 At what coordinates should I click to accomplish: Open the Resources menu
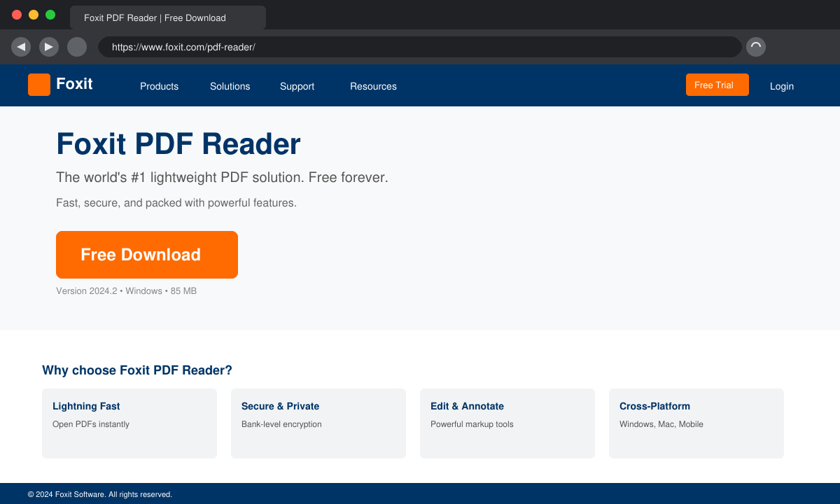pyautogui.click(x=374, y=86)
